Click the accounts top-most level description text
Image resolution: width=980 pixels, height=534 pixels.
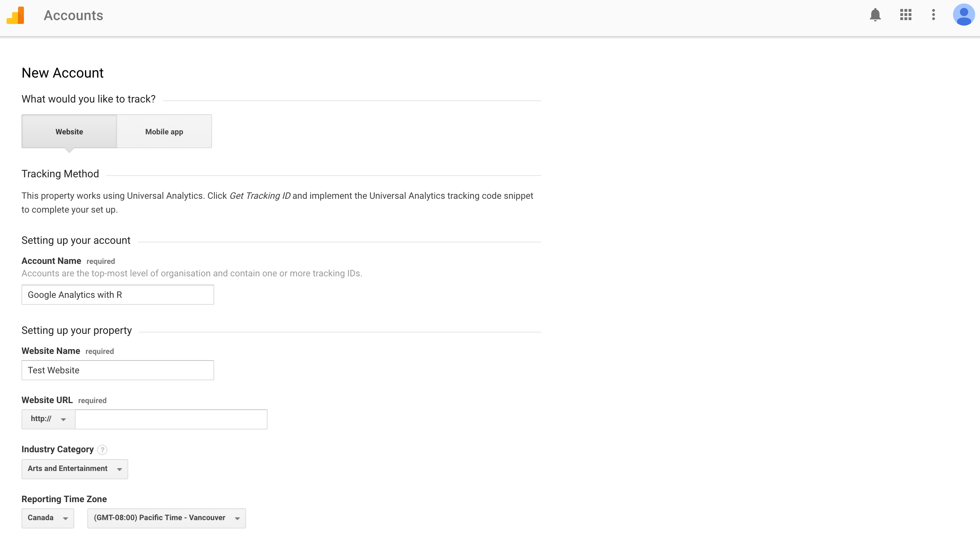192,273
